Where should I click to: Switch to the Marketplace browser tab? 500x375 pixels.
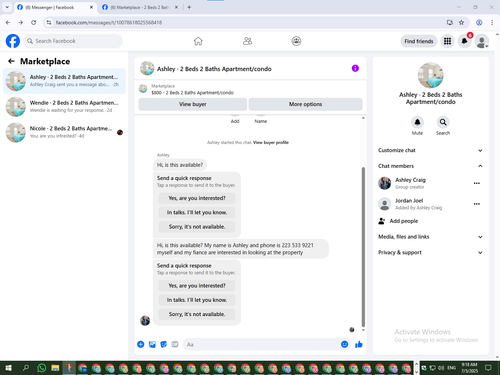pyautogui.click(x=140, y=7)
